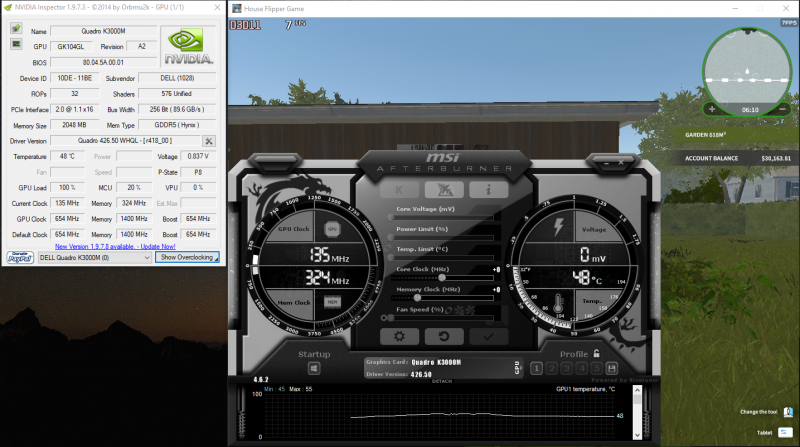The height and width of the screenshot is (447, 800).
Task: Open driver profile settings wrench icon
Action: click(x=209, y=141)
